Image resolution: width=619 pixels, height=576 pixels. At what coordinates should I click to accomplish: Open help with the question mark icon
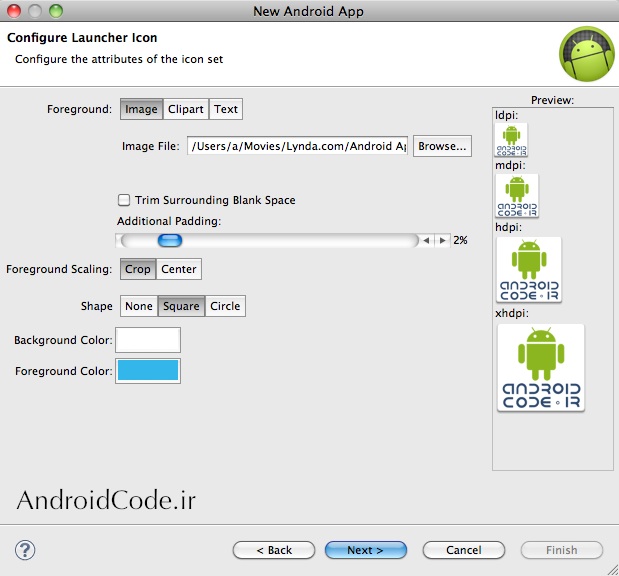coord(25,550)
